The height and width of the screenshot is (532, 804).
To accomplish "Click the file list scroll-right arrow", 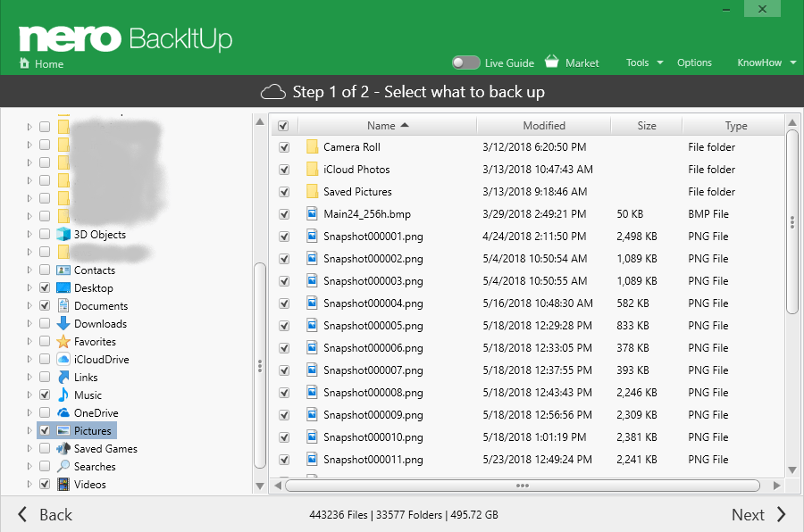I will click(x=777, y=486).
